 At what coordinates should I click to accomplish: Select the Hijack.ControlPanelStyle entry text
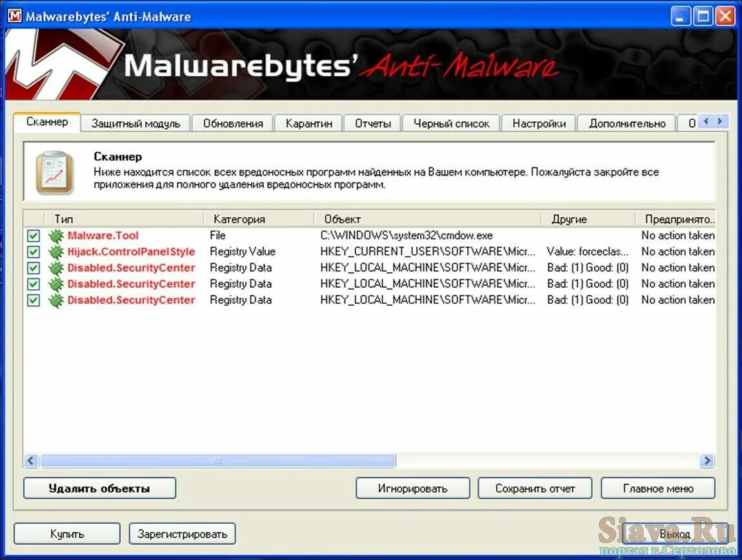coord(131,252)
